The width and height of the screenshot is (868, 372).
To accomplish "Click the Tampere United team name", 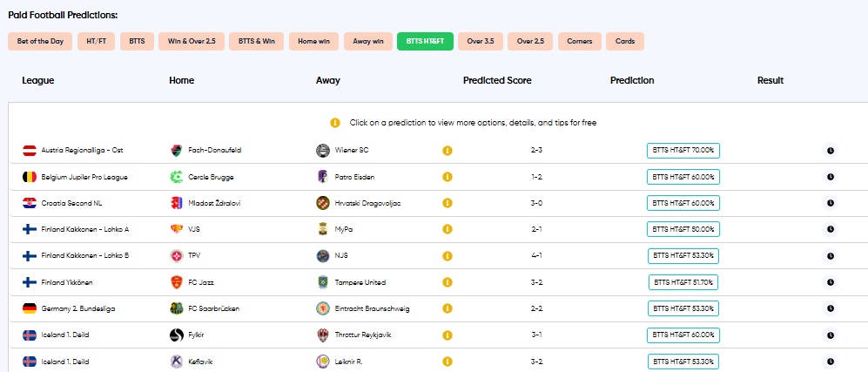I will click(x=360, y=282).
